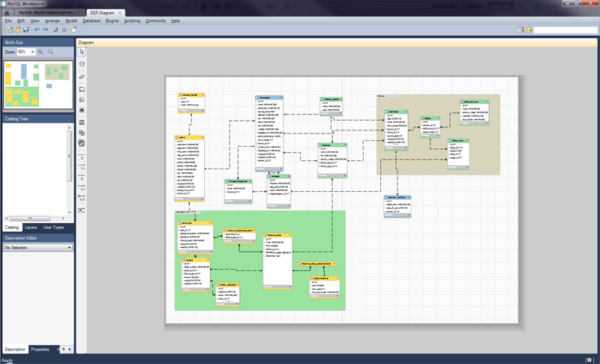The width and height of the screenshot is (600, 364).
Task: Click the search field in toolbar
Action: point(565,30)
